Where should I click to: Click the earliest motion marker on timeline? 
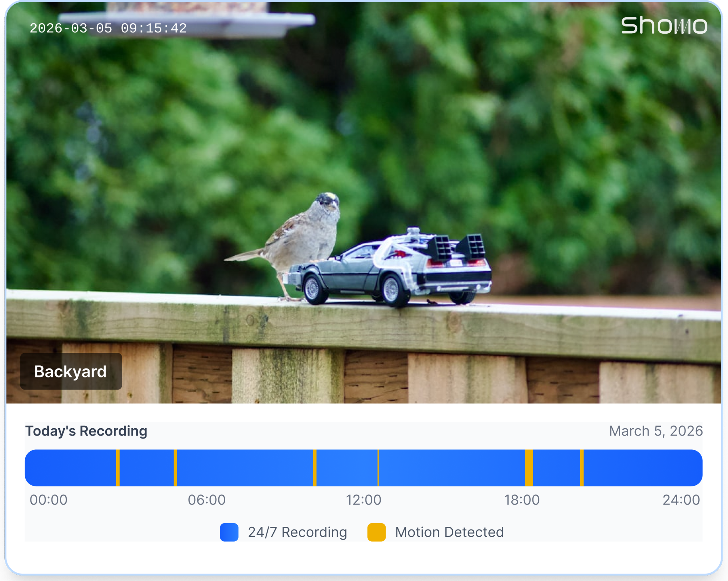[118, 468]
